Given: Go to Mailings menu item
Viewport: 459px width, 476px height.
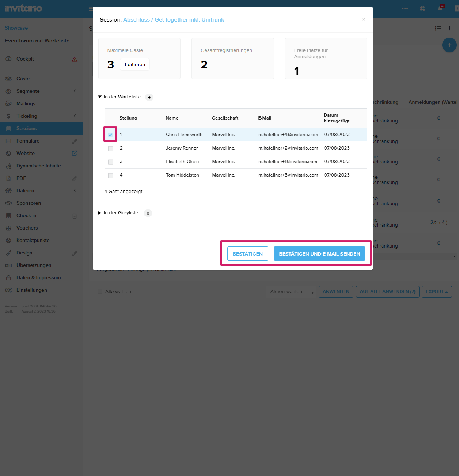Looking at the screenshot, I should coord(26,104).
